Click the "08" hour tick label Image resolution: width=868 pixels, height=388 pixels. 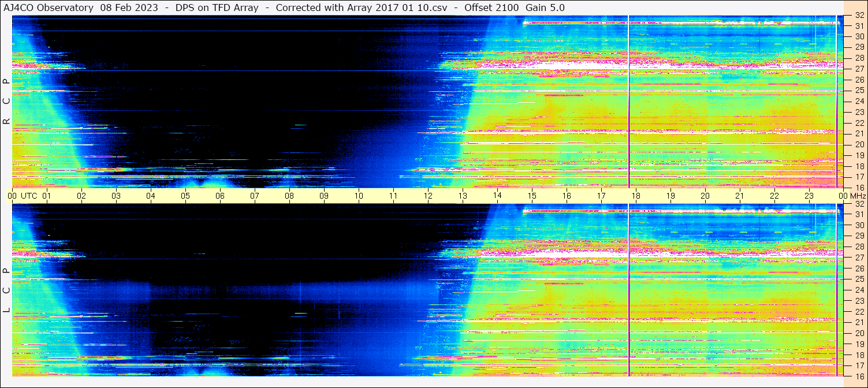coord(289,196)
